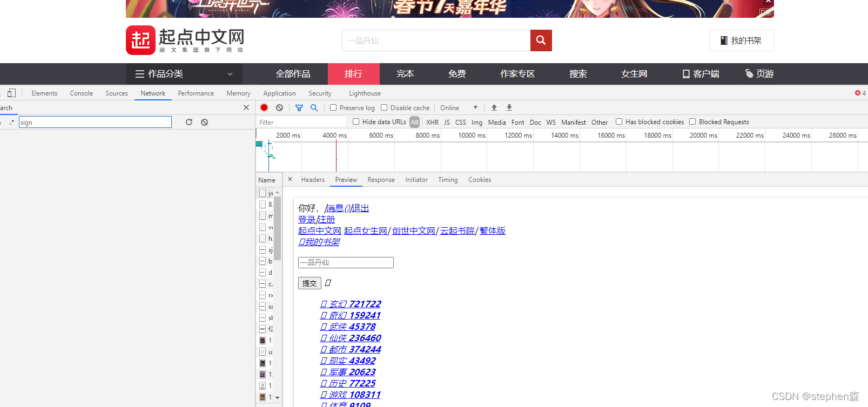This screenshot has width=868, height=407.
Task: Open the 客户端 client nav item
Action: (x=701, y=74)
